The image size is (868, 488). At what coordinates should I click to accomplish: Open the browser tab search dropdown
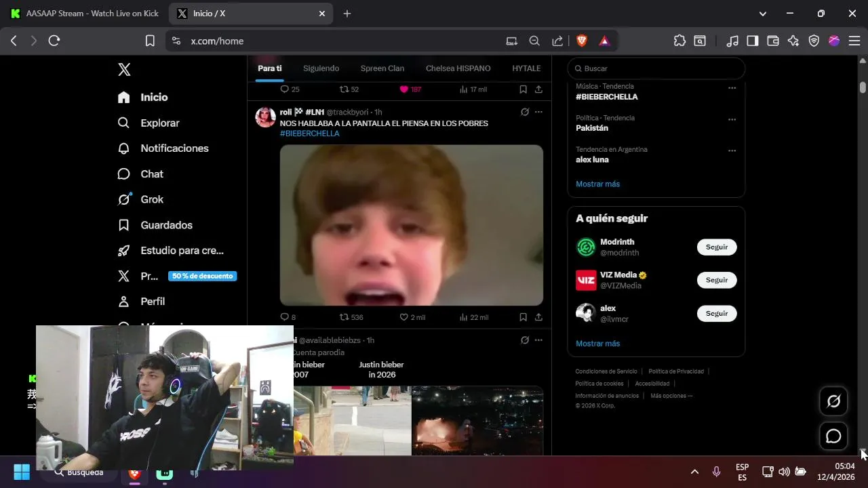[x=763, y=14]
